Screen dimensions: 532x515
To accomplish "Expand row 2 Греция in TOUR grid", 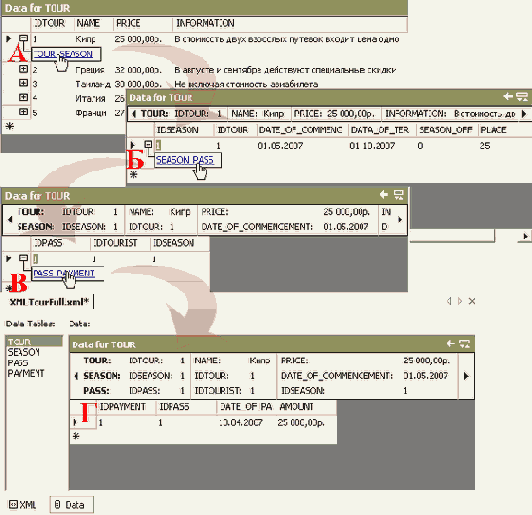I will click(23, 69).
